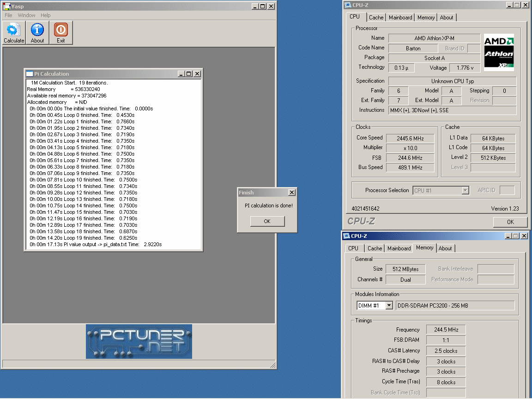Click the DDR-SDRAM PC3200 - 256 MB field
Viewport: 532px width, 399px height.
[x=455, y=305]
